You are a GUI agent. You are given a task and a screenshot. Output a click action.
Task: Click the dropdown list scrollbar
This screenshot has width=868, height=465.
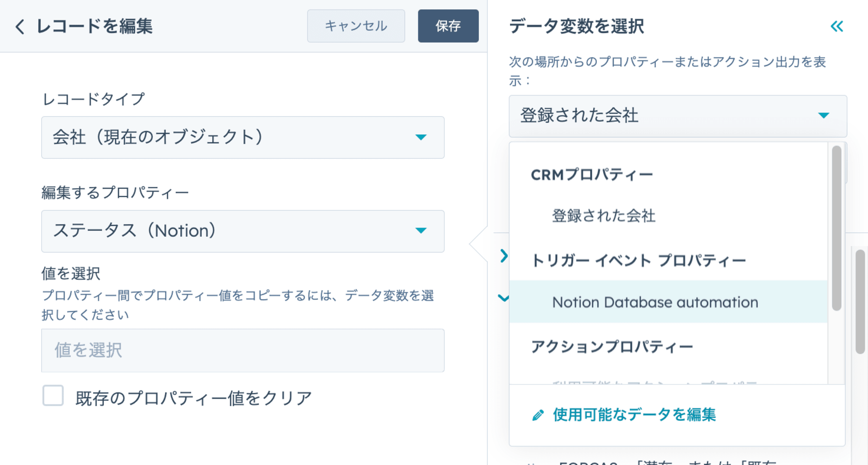click(837, 228)
